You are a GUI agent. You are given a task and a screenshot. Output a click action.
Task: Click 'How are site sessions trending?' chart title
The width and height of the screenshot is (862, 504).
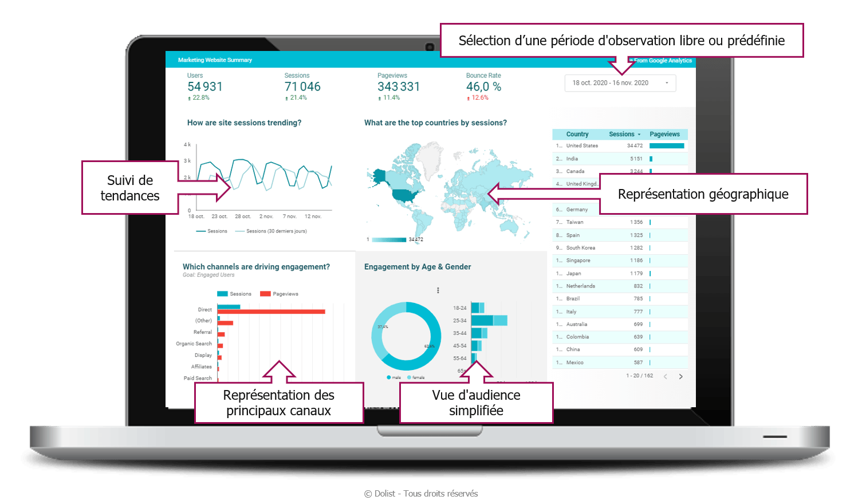click(x=244, y=123)
